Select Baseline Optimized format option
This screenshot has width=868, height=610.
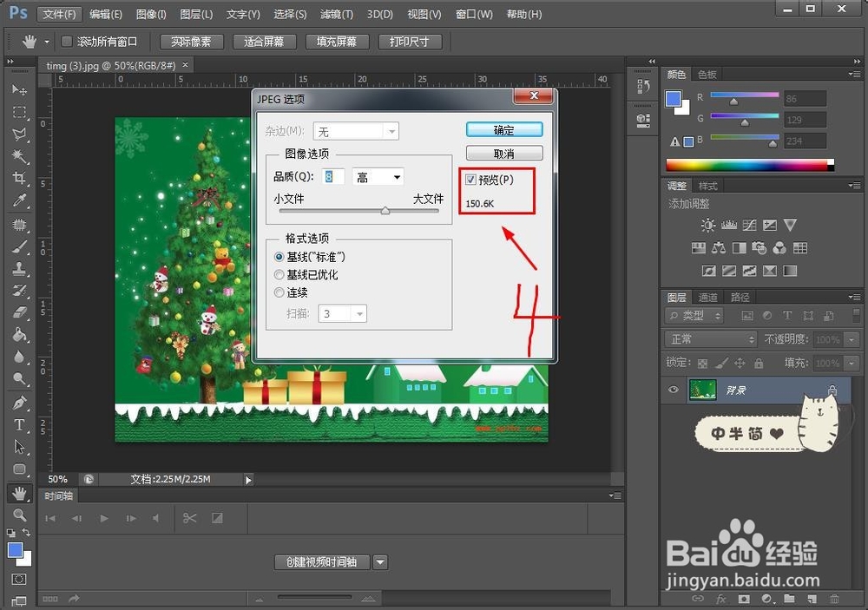(279, 274)
